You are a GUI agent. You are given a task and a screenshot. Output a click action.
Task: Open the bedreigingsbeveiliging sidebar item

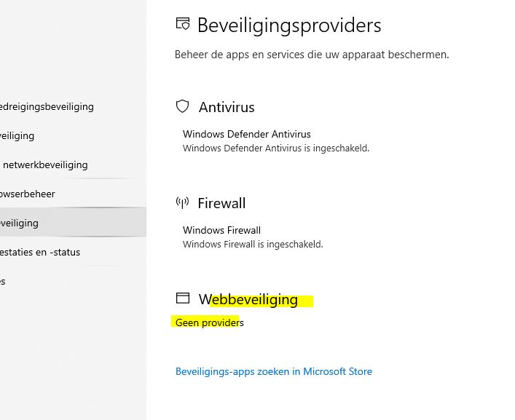47,106
